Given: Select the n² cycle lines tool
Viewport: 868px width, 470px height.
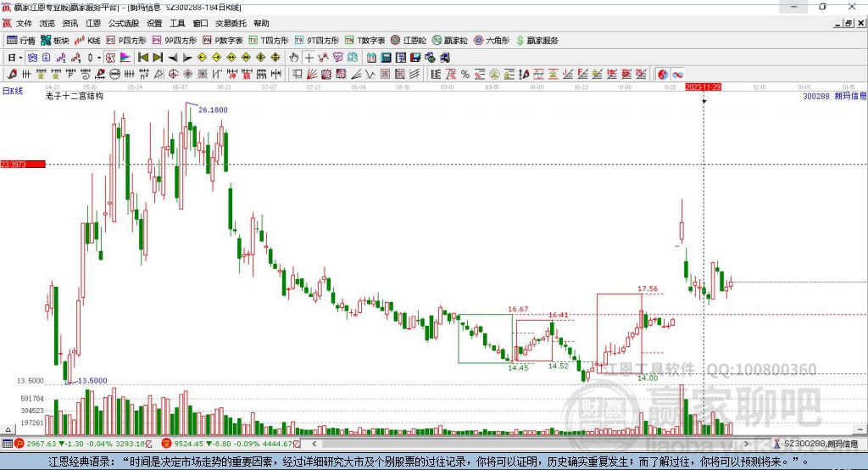Looking at the screenshot, I should point(144,75).
